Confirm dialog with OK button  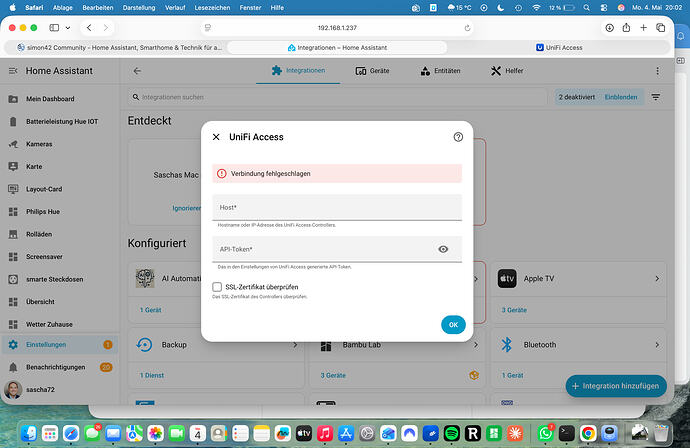click(453, 325)
